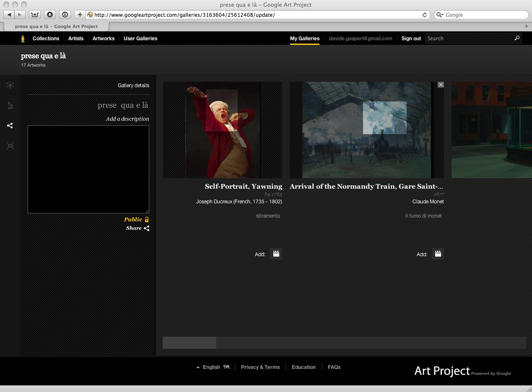Screen dimensions: 532x392
Task: Click the Art Project yellow figure logo
Action: click(x=23, y=39)
